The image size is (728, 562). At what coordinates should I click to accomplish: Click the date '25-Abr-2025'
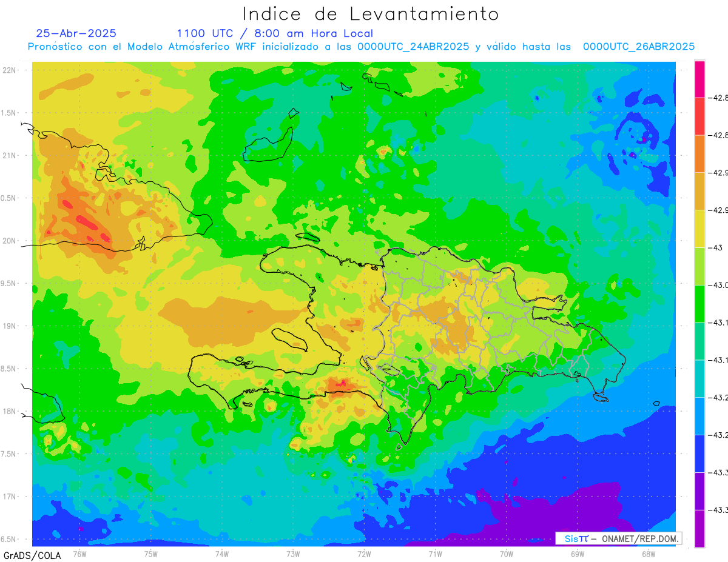76,33
